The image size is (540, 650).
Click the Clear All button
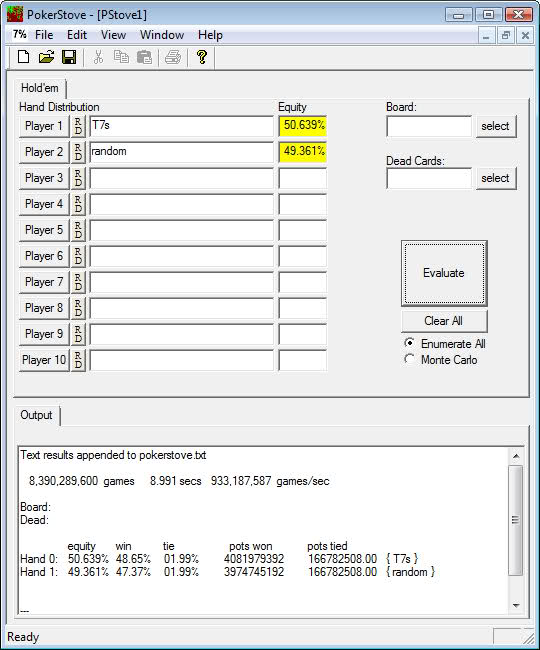click(444, 321)
